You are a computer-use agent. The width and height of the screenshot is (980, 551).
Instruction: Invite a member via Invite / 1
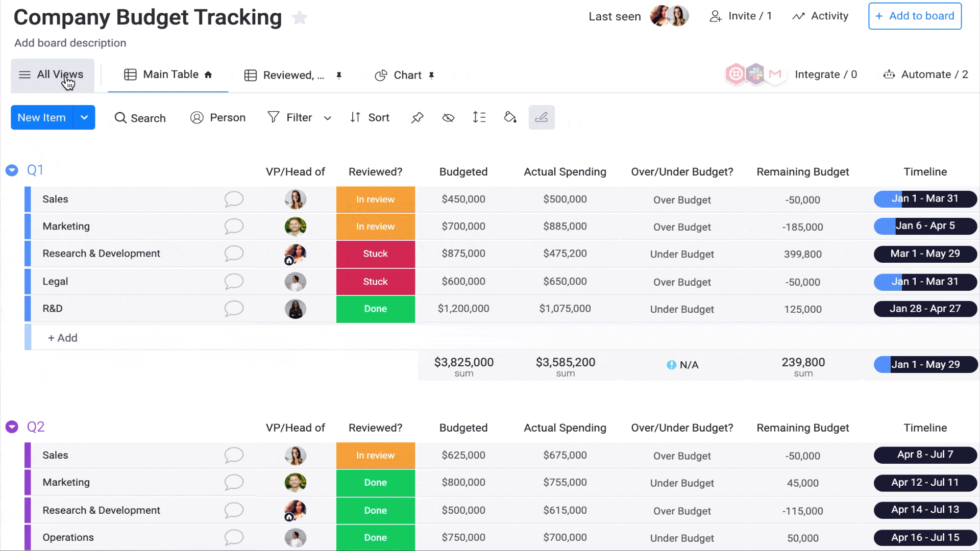[x=741, y=16]
